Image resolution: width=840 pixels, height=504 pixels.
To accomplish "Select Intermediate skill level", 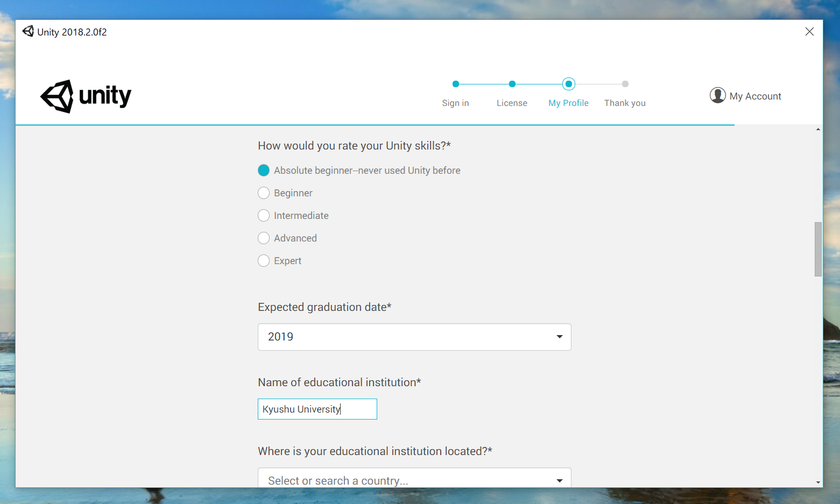I will (x=264, y=216).
